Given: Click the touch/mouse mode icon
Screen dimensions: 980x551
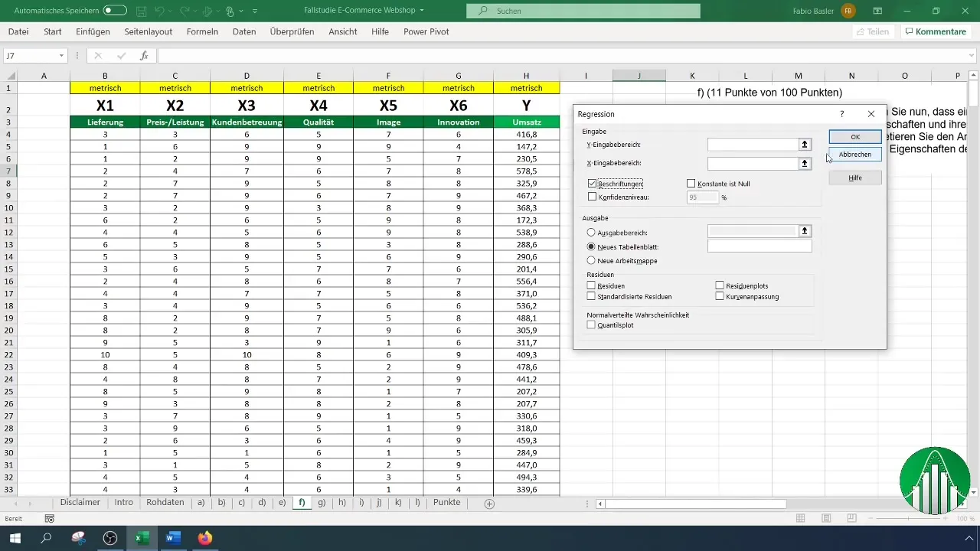Looking at the screenshot, I should click(x=230, y=11).
